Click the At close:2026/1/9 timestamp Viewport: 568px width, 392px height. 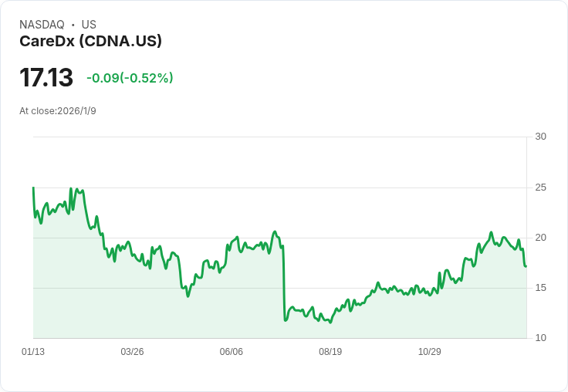(x=58, y=111)
